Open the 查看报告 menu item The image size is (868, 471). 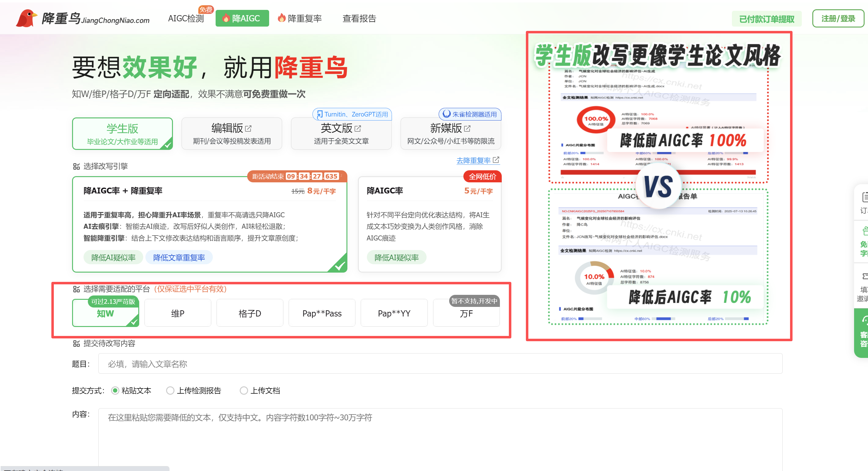(x=359, y=18)
